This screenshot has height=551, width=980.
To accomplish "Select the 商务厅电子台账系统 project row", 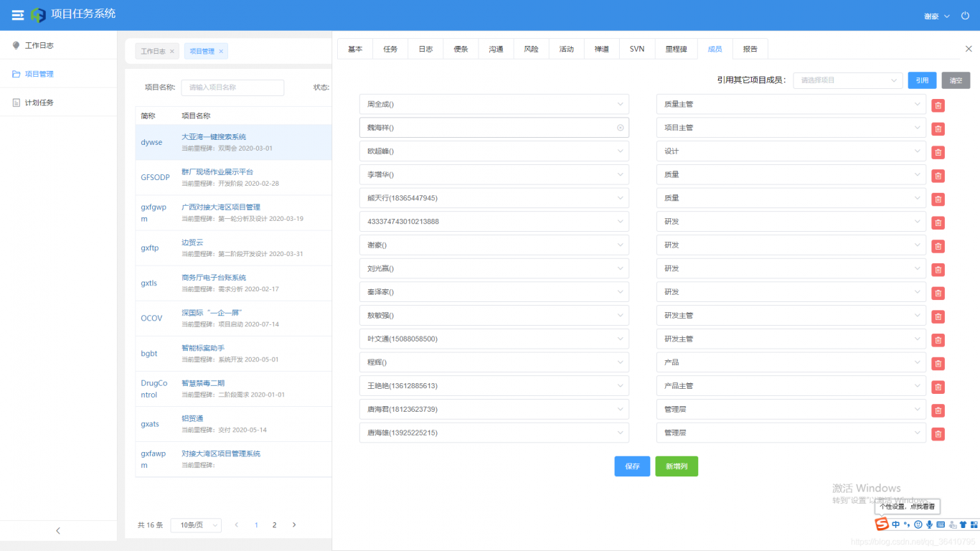I will (x=233, y=283).
